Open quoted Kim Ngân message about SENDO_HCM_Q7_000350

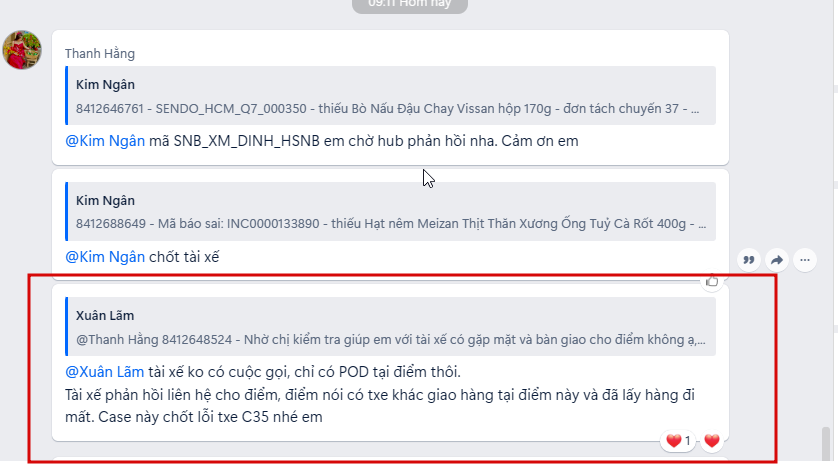(390, 96)
